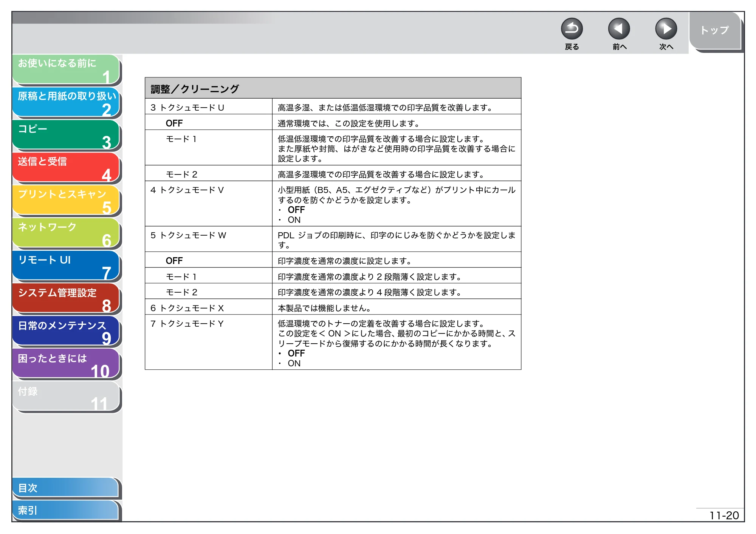This screenshot has width=756, height=534.
Task: Click the 調整／クリーニング table header
Action: coord(333,88)
